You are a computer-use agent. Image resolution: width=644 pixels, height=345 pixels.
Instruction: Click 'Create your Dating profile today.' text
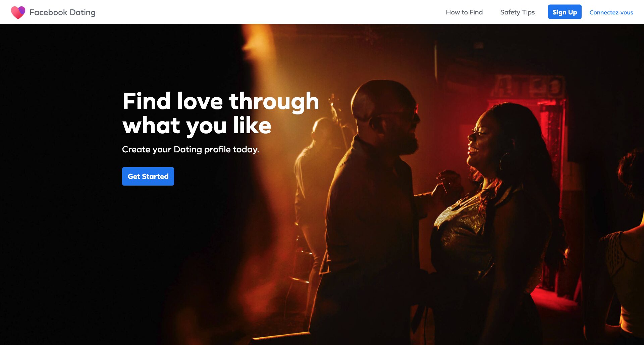(x=191, y=149)
